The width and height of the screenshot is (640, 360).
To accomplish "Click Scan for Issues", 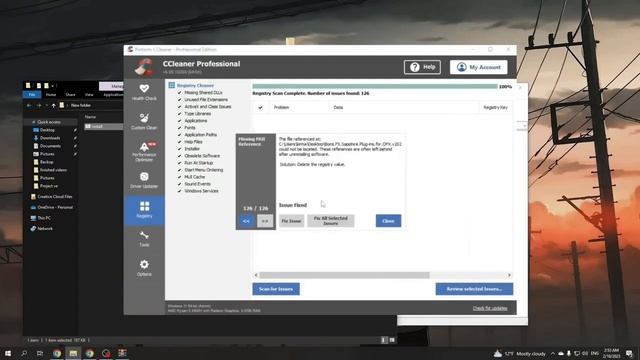I will (x=276, y=289).
